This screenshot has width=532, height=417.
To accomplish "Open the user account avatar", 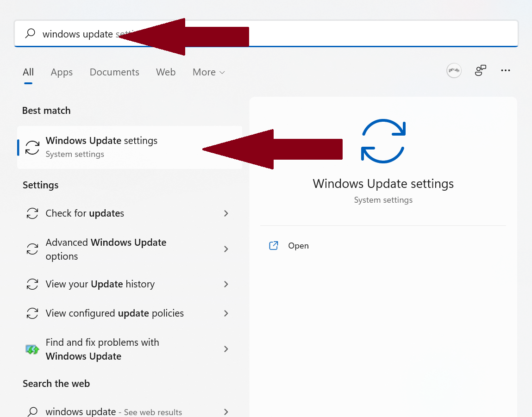I will (454, 70).
